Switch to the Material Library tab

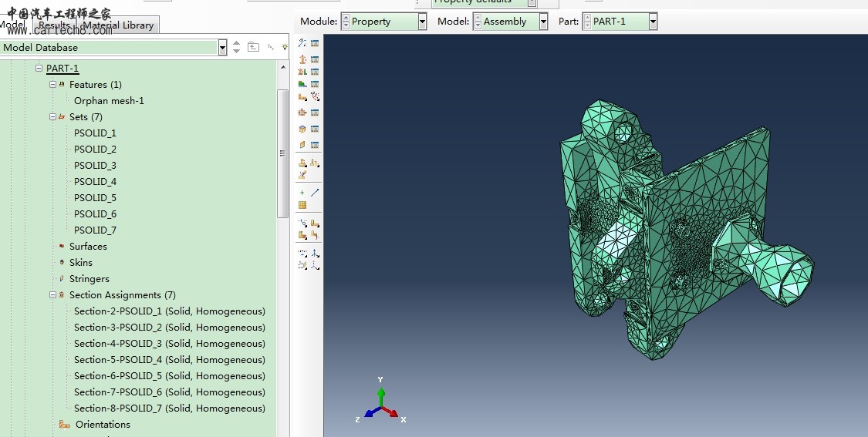pos(118,25)
